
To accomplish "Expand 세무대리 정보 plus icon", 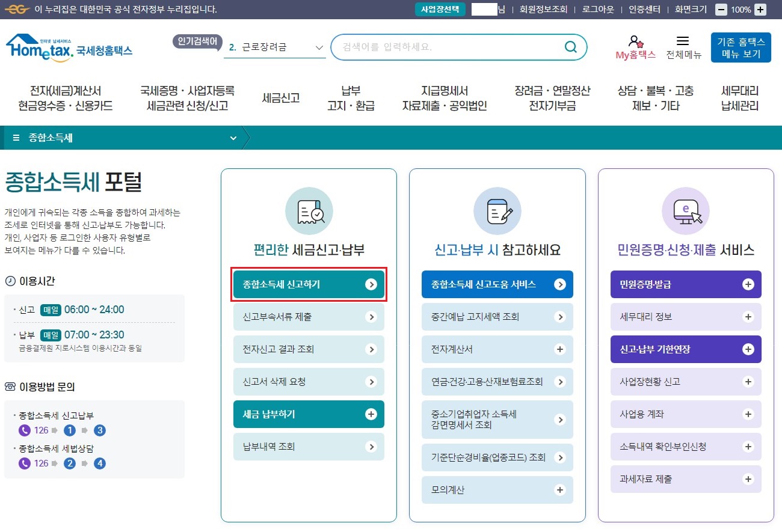I will [748, 317].
